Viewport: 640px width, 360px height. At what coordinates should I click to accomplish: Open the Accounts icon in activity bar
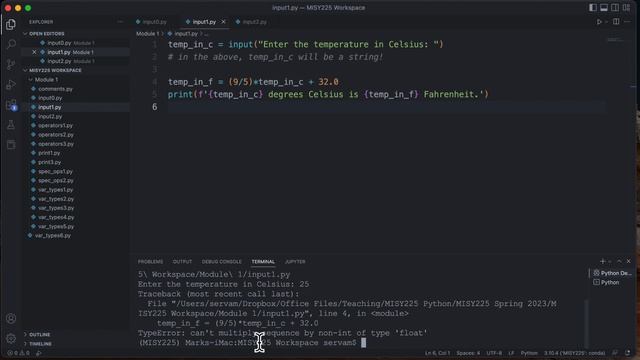(x=11, y=318)
